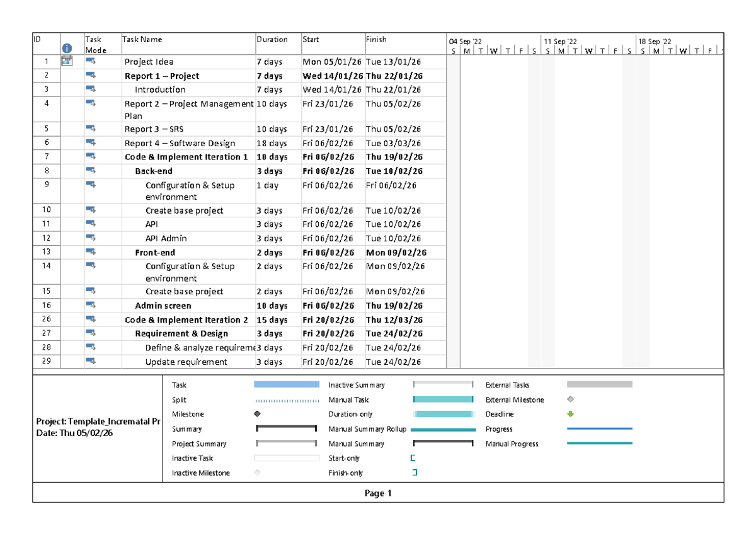Click task mode icon for Back-end row
Screen dimensions: 756x535
click(90, 170)
